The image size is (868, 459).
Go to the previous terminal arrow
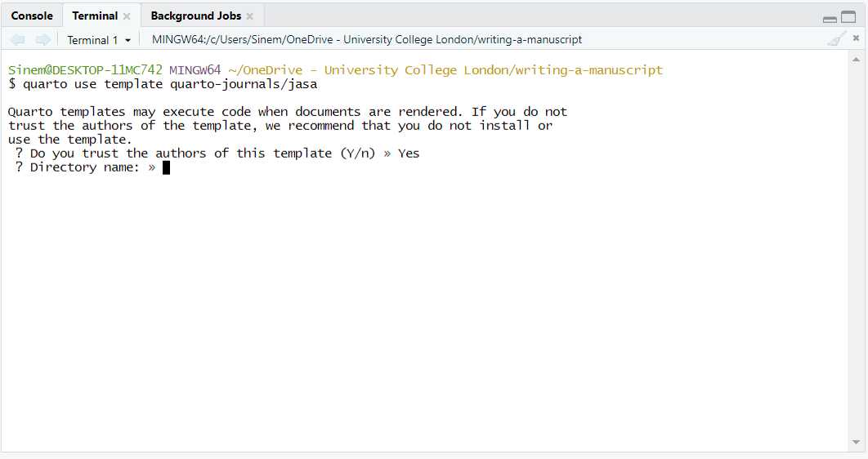(17, 39)
